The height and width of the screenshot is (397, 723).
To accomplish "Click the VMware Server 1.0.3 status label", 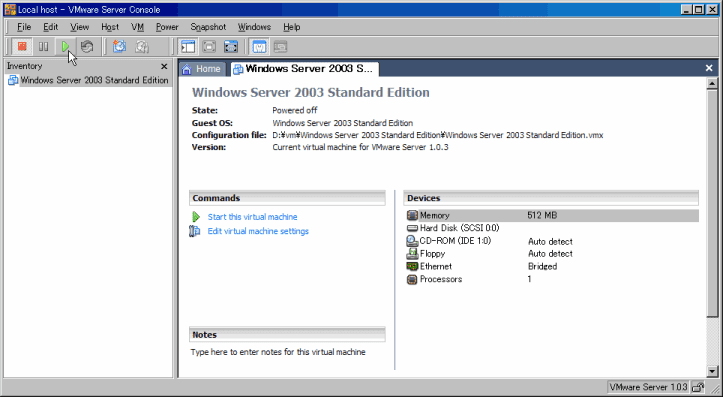I will (x=648, y=387).
